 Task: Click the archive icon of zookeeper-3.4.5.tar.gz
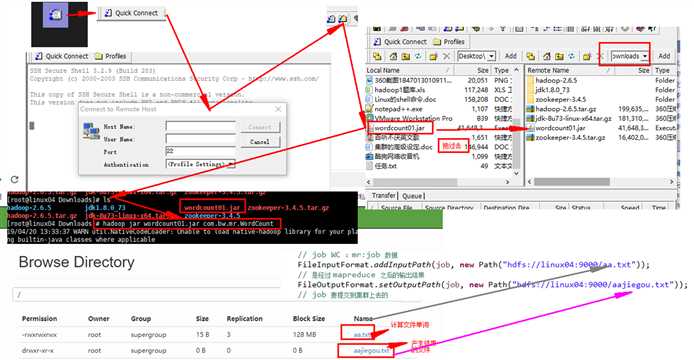pos(530,137)
